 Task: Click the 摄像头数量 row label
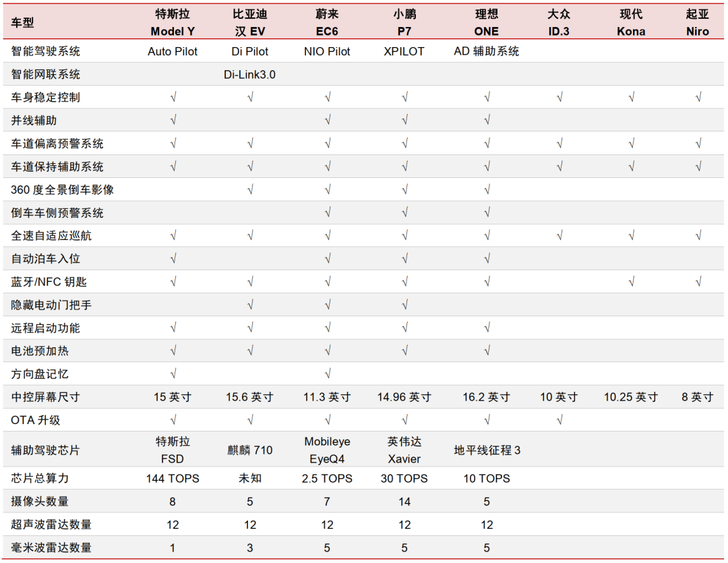pos(40,501)
